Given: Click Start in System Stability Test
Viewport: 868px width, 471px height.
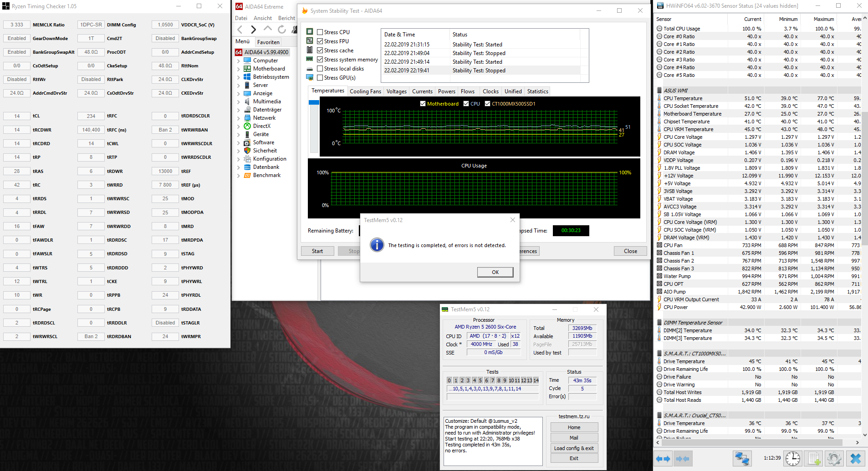Looking at the screenshot, I should pyautogui.click(x=317, y=251).
